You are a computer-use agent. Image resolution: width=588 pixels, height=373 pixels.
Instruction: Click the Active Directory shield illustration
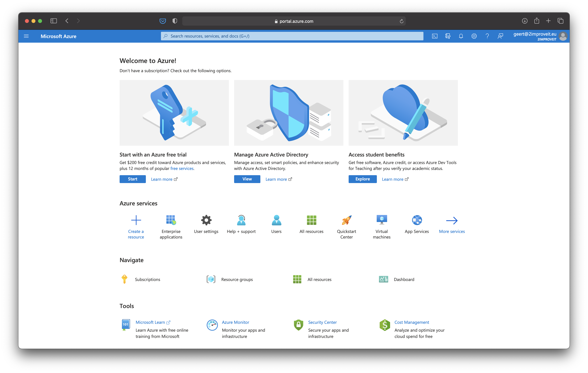pyautogui.click(x=289, y=113)
